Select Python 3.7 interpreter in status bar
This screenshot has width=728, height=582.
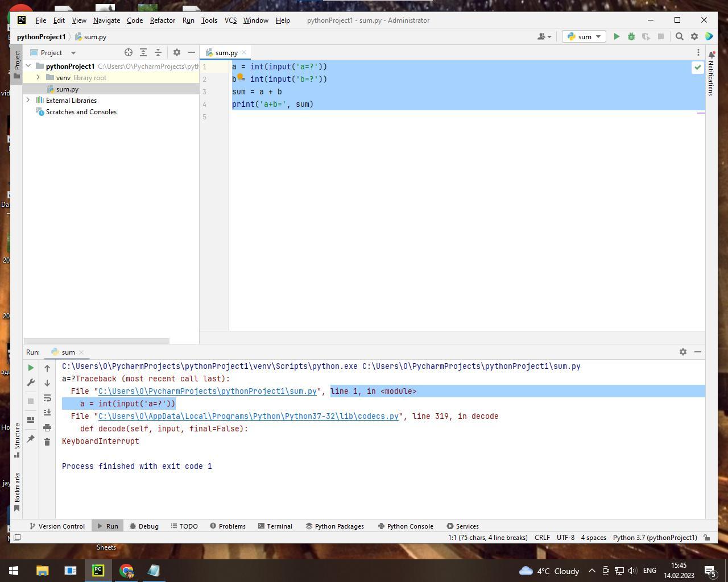(x=655, y=538)
